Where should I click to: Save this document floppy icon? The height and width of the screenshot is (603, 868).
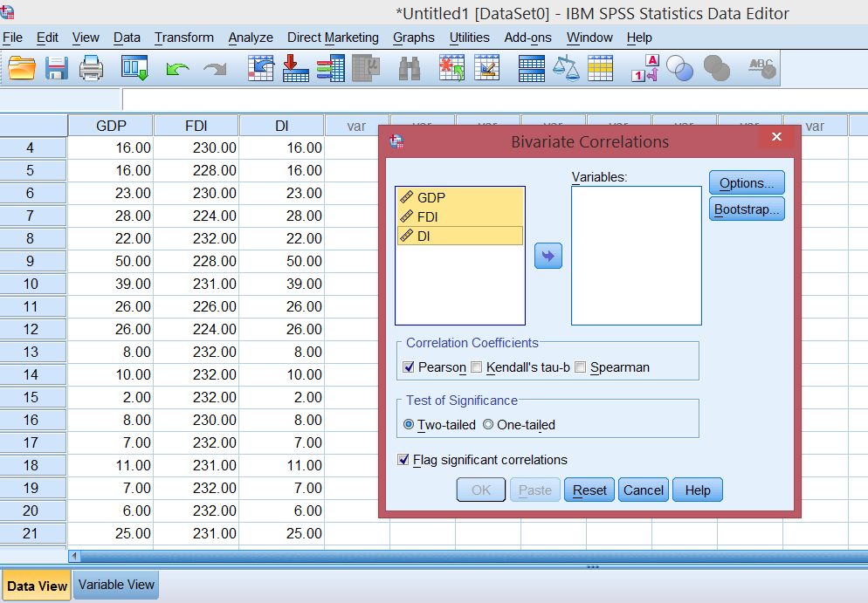pyautogui.click(x=57, y=69)
